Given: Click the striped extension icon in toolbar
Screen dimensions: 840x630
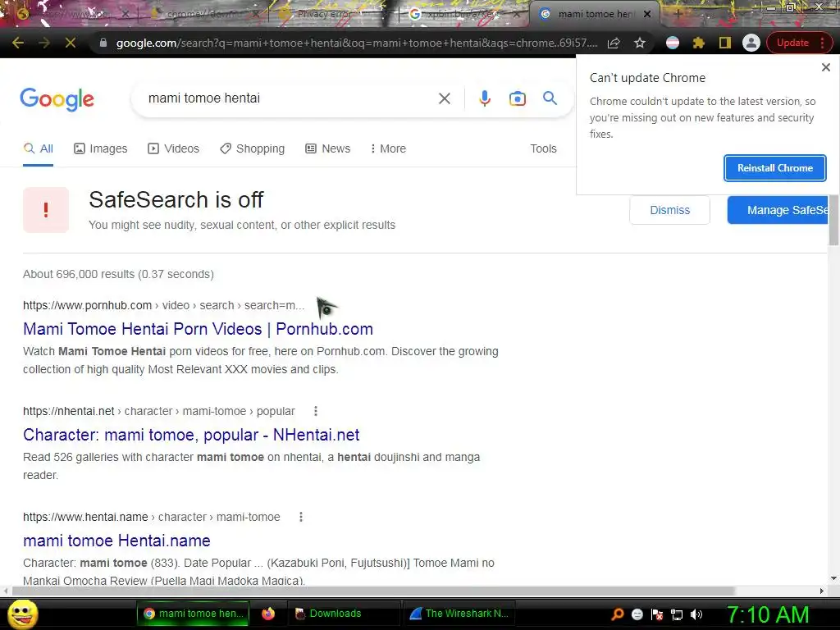Looking at the screenshot, I should coord(673,43).
